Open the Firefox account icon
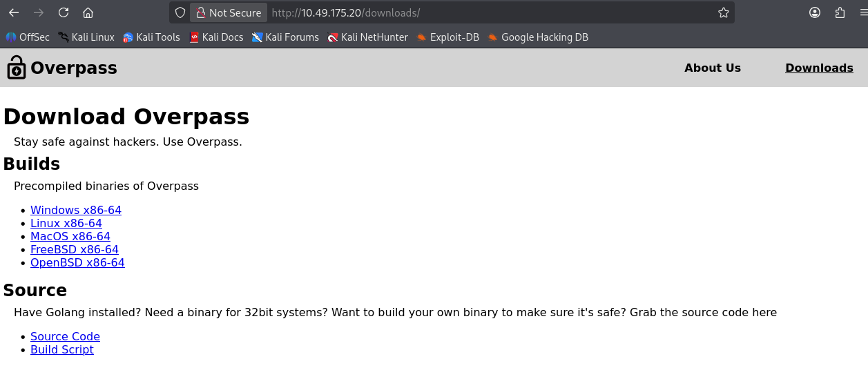The height and width of the screenshot is (388, 868). [x=815, y=12]
